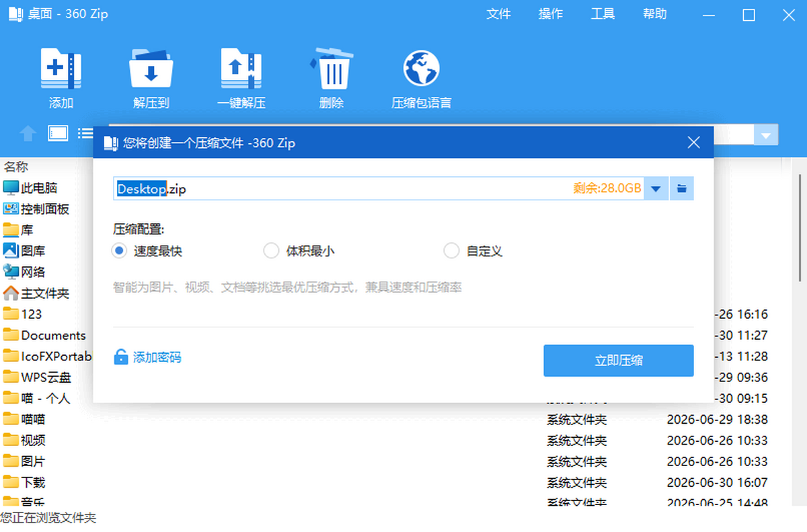Click 系统文件夹 type in 视频 row
The image size is (807, 532).
[576, 441]
